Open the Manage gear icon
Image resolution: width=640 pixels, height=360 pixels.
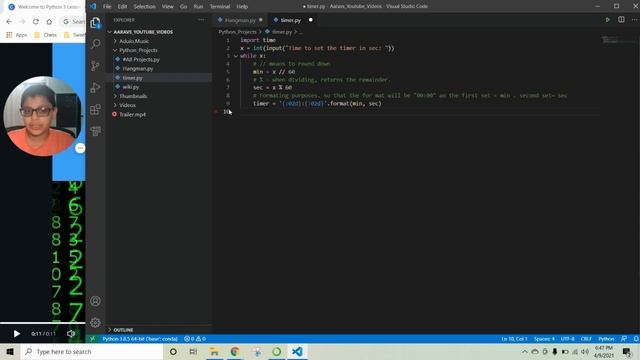tap(96, 322)
